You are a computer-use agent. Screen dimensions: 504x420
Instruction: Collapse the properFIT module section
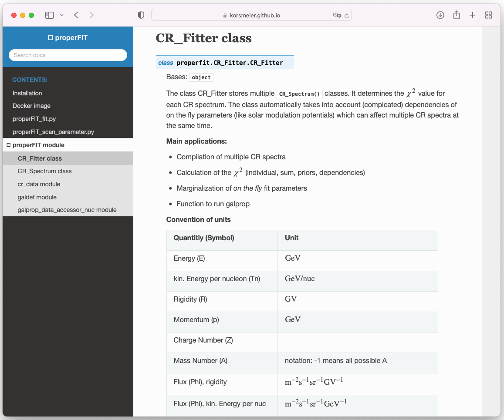click(9, 145)
